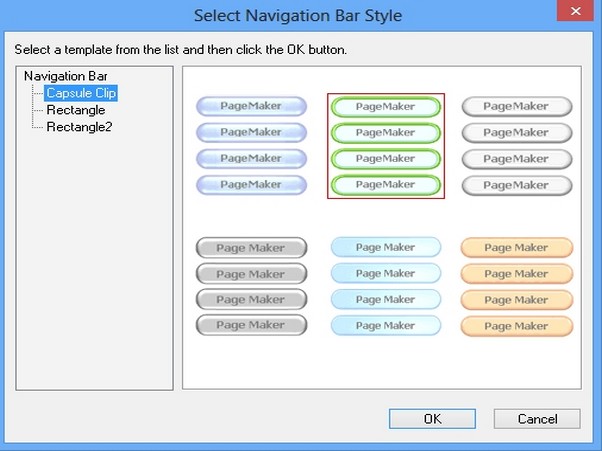
Task: Pick the blue-purple PageMaker capsule template
Action: 251,145
